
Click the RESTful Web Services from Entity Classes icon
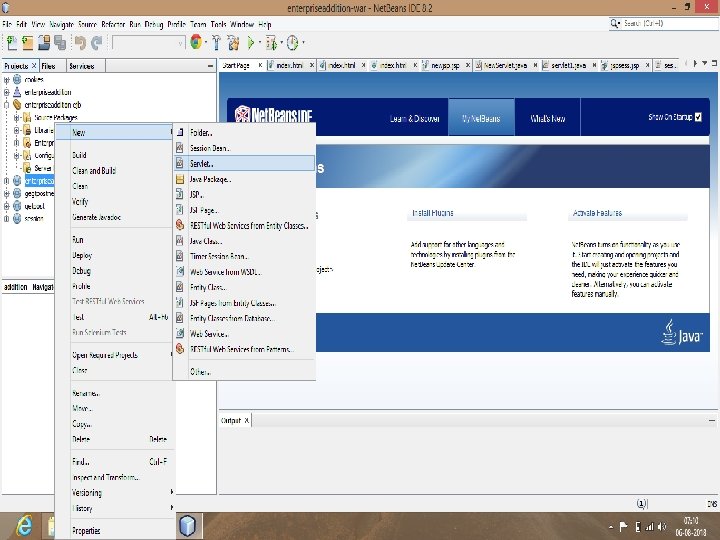pos(180,225)
